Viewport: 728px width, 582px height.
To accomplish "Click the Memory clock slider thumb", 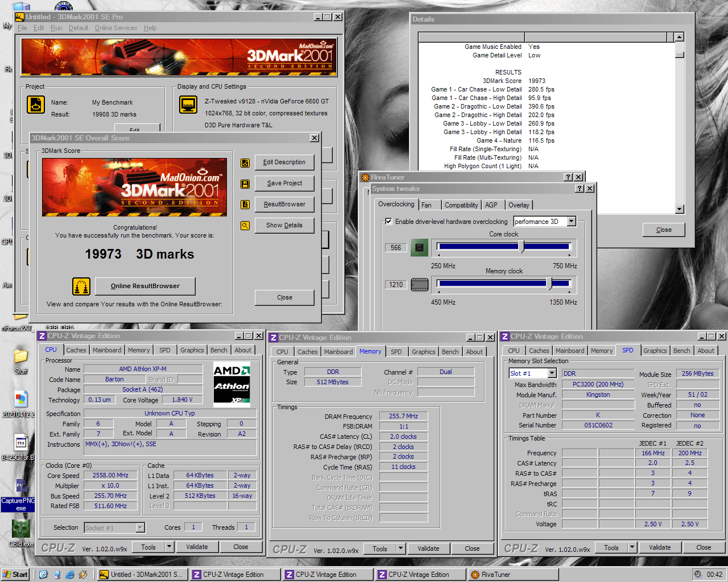I will 549,283.
